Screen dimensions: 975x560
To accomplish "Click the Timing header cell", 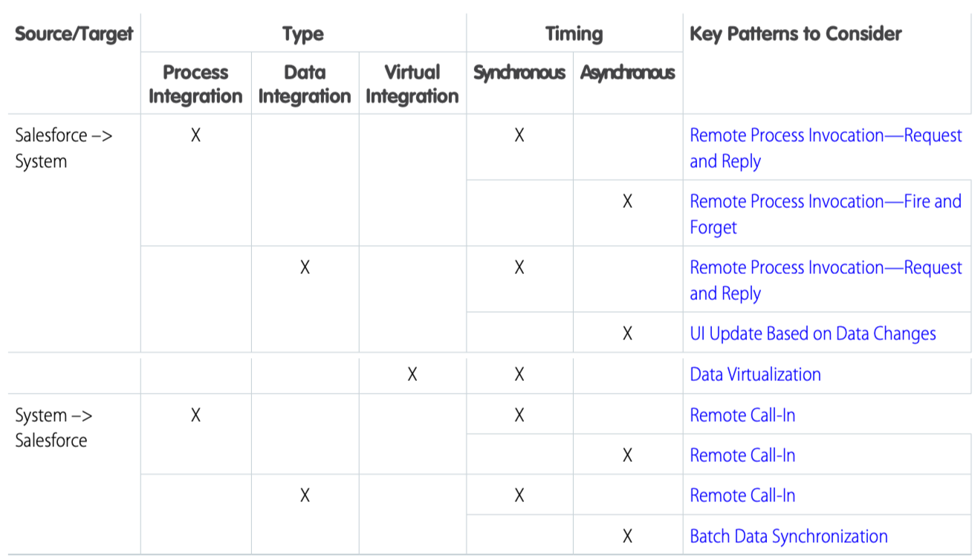I will tap(574, 33).
